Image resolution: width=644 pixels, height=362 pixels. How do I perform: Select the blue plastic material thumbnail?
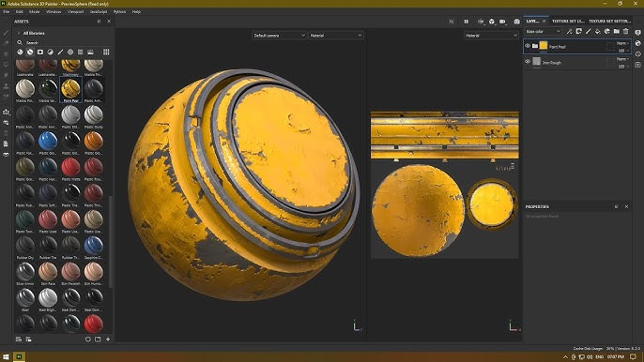tap(48, 141)
